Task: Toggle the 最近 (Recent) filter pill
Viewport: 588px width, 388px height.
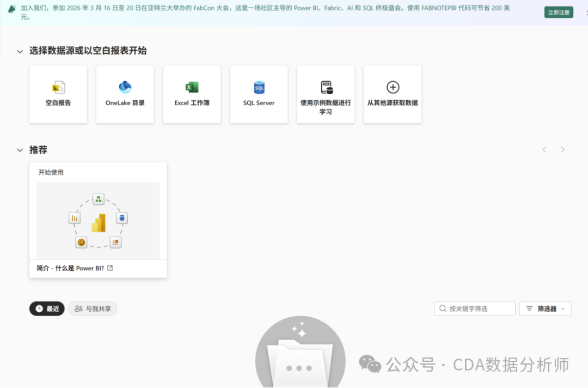Action: 47,308
